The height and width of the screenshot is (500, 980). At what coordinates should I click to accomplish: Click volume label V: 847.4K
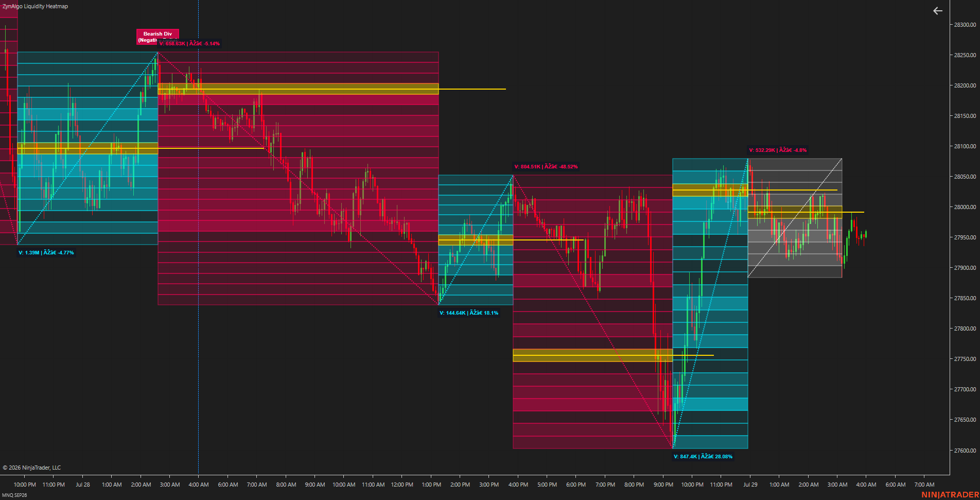pos(703,457)
